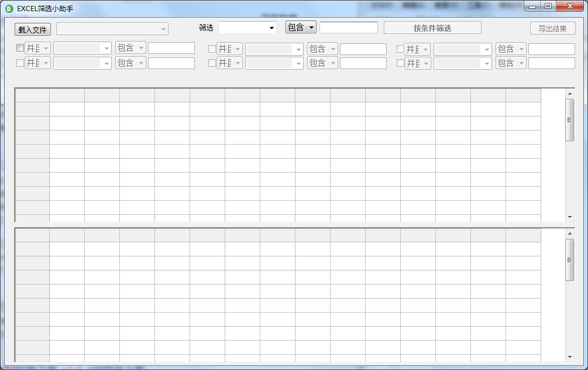Click the upper grid scrollbar's down arrow
The width and height of the screenshot is (588, 370).
(x=570, y=217)
